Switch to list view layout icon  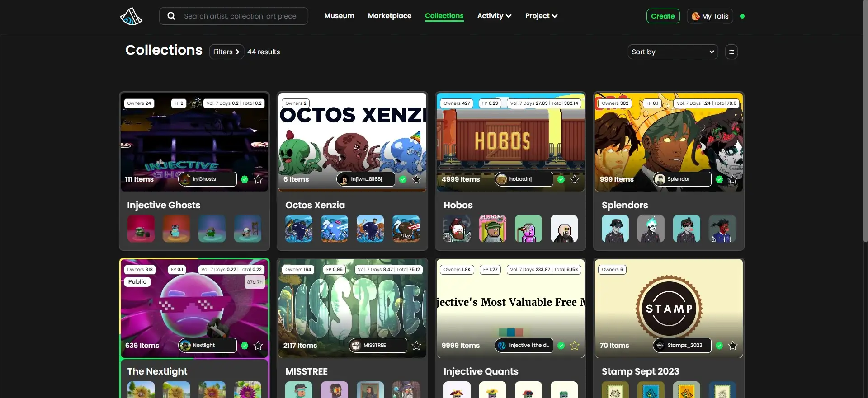pos(731,52)
